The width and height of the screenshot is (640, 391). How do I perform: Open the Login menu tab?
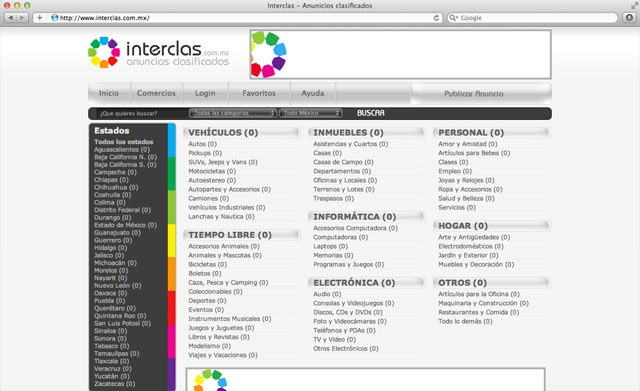(205, 93)
